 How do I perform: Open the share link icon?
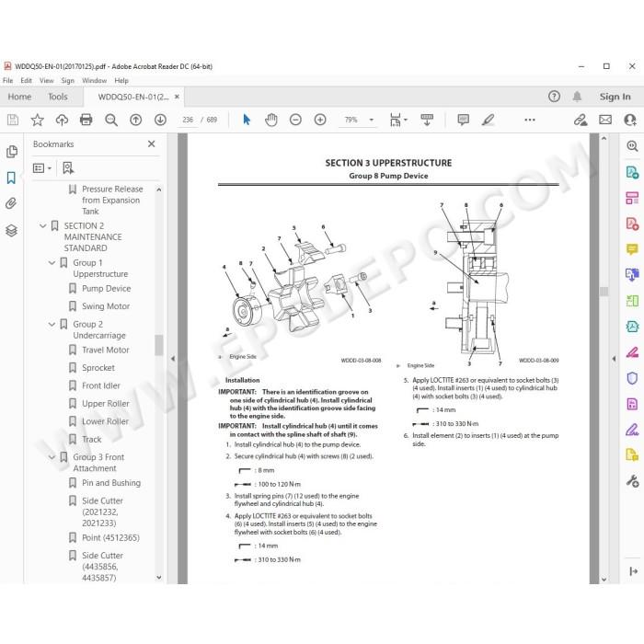581,120
